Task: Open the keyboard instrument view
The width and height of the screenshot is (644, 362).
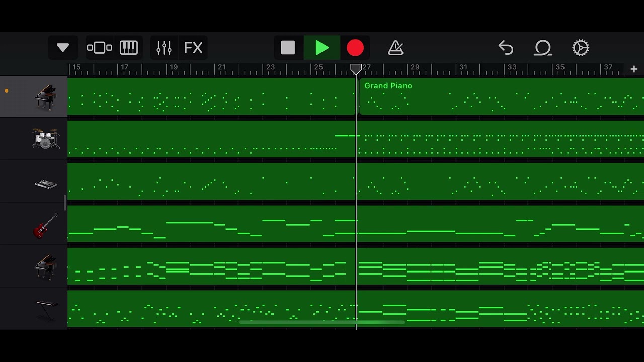Action: point(129,48)
